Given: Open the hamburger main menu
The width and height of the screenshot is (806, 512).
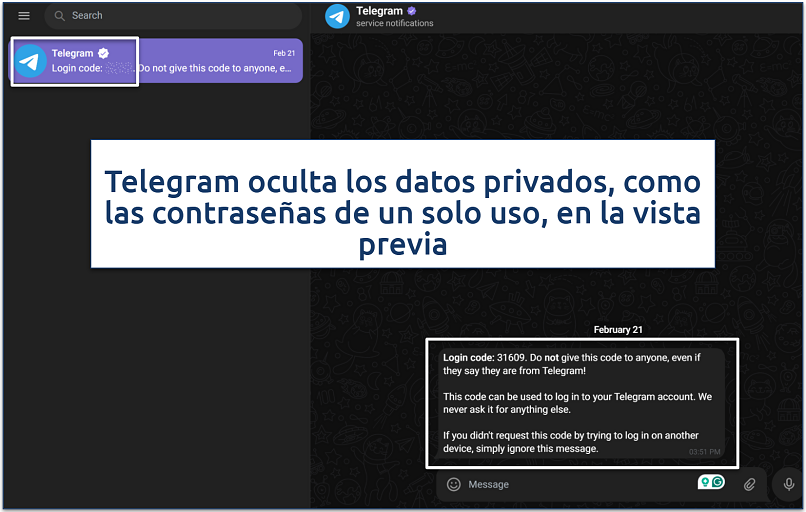Looking at the screenshot, I should click(24, 16).
